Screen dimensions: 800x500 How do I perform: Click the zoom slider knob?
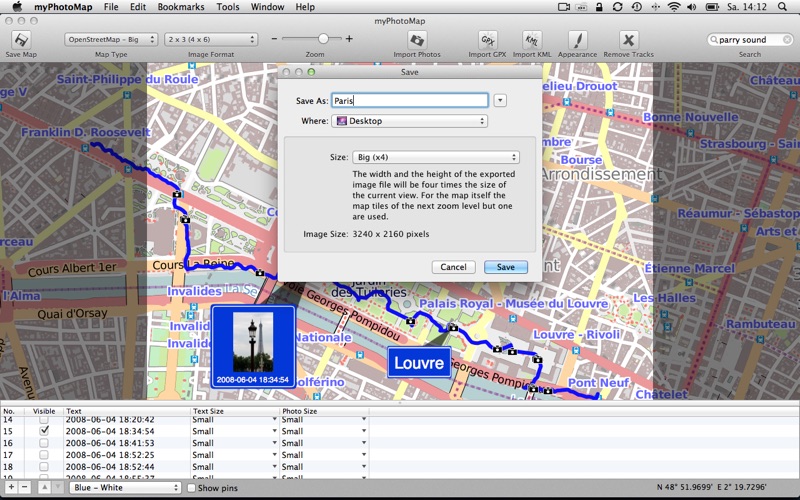[x=323, y=39]
